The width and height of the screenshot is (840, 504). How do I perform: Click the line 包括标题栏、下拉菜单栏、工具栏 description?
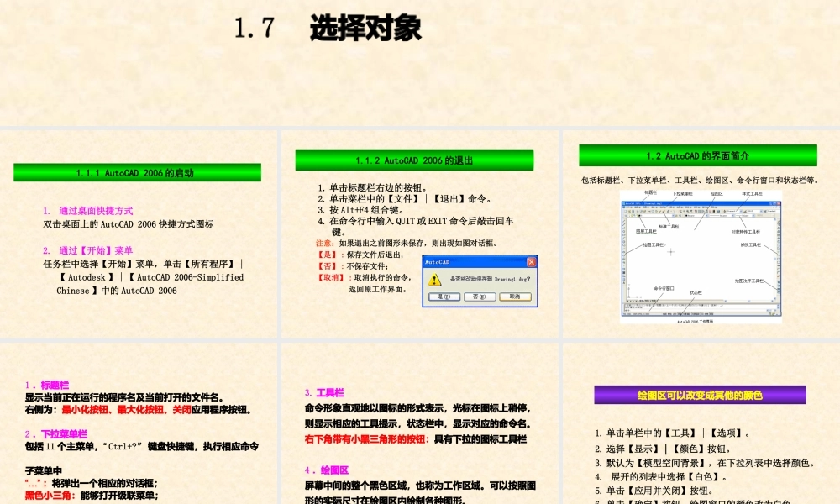tap(700, 181)
